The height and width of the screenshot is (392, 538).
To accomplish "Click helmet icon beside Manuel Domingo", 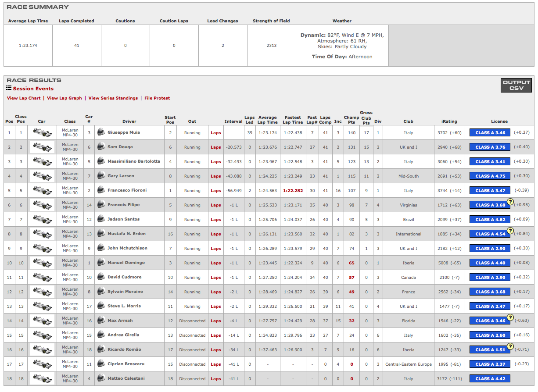I will coord(101,262).
